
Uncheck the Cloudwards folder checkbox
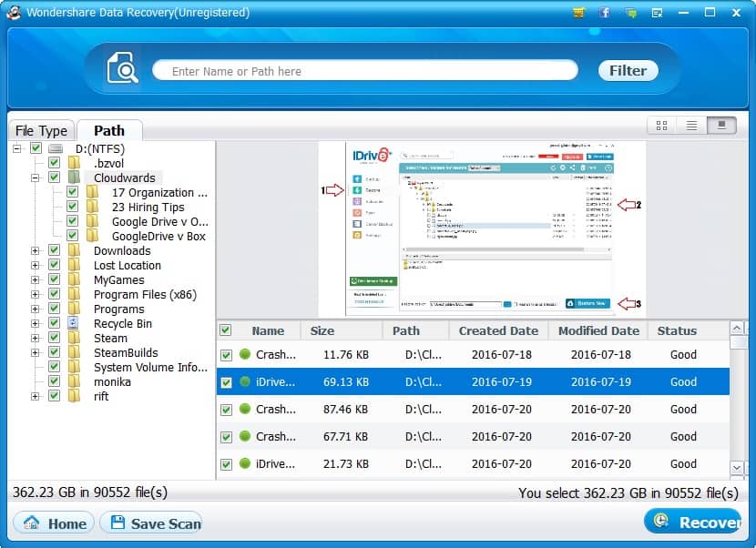click(54, 177)
